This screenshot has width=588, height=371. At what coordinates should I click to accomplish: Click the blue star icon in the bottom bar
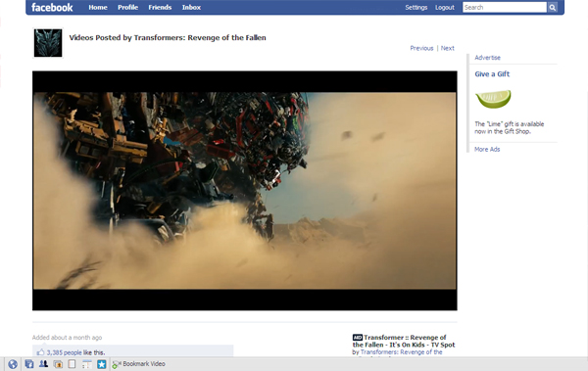tap(102, 364)
